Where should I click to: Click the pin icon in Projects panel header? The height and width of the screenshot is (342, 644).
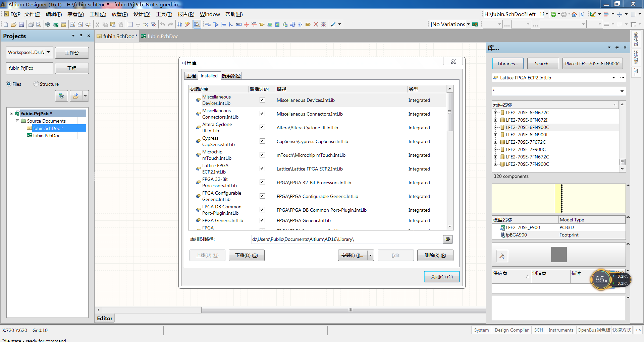point(81,36)
